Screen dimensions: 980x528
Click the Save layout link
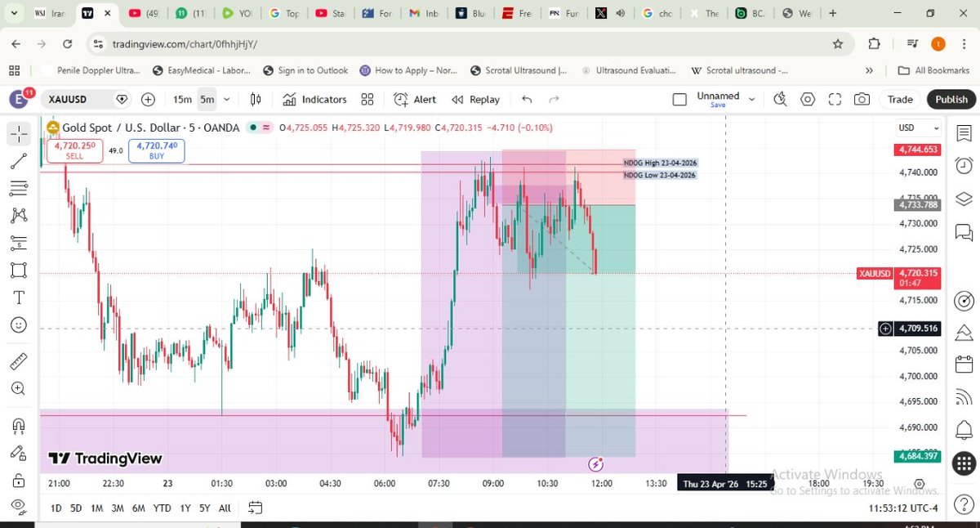click(718, 105)
